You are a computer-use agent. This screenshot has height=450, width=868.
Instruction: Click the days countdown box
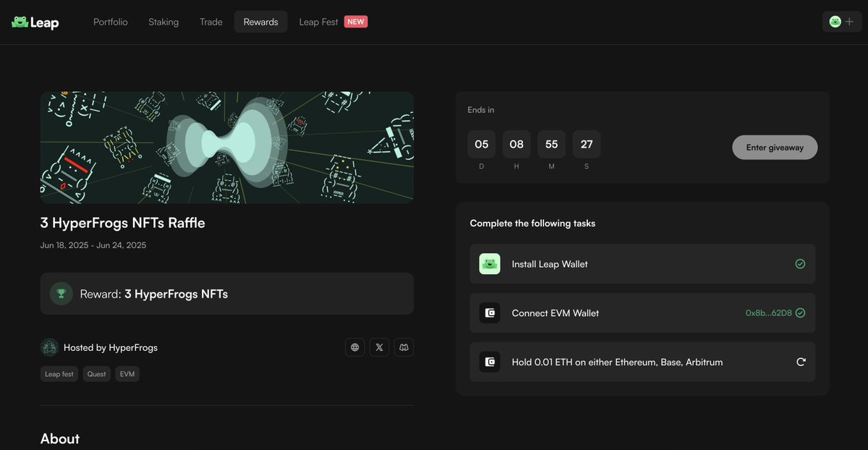[x=482, y=144]
